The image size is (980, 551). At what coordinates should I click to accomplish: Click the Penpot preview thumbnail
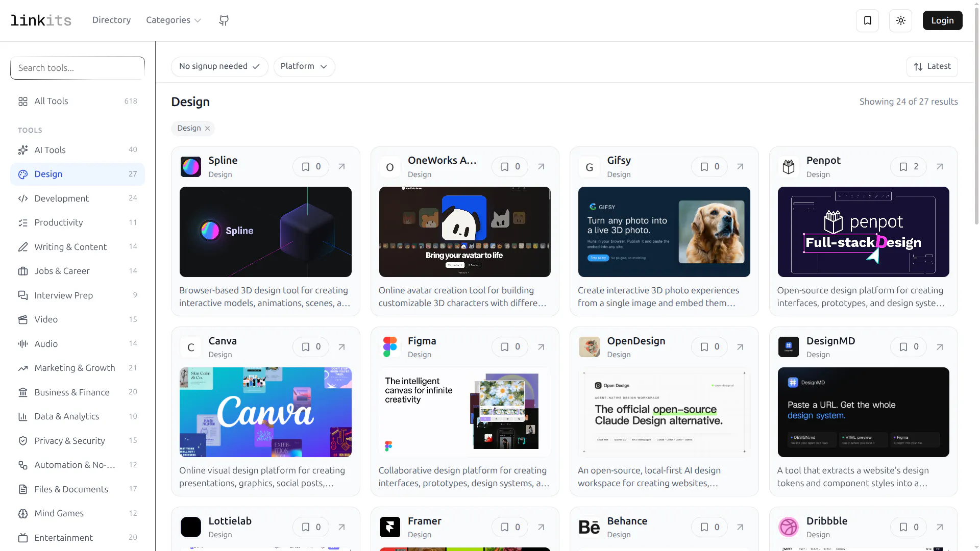pyautogui.click(x=864, y=232)
